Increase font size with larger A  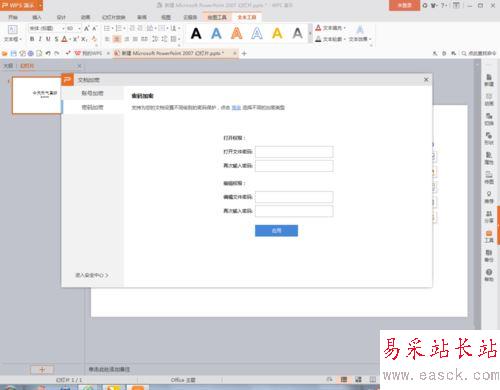pos(86,29)
